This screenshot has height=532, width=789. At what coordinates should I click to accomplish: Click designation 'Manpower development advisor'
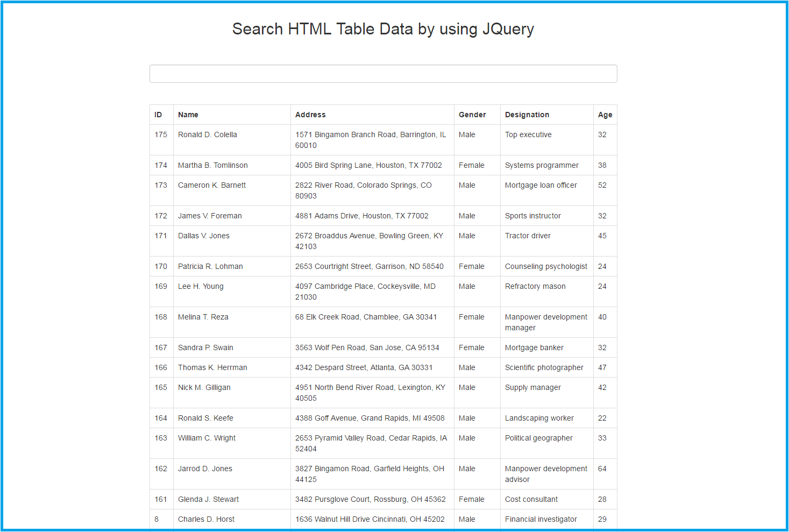[x=546, y=474]
